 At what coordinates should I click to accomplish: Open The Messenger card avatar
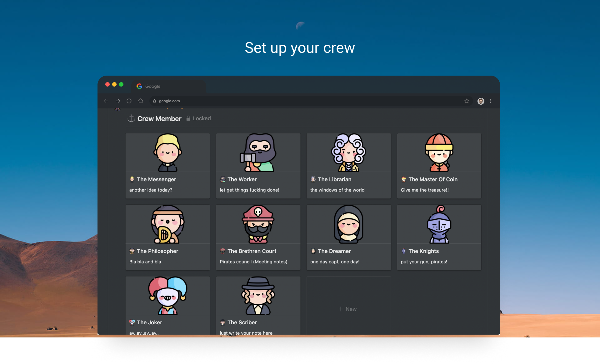[x=167, y=153]
